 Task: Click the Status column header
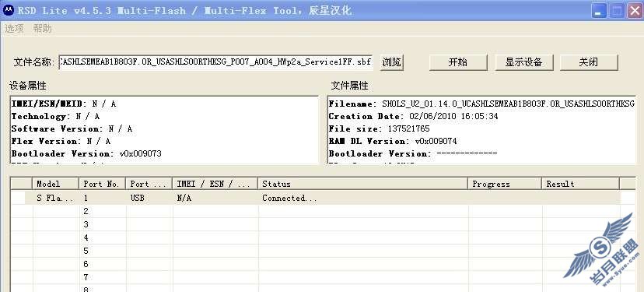click(x=363, y=184)
